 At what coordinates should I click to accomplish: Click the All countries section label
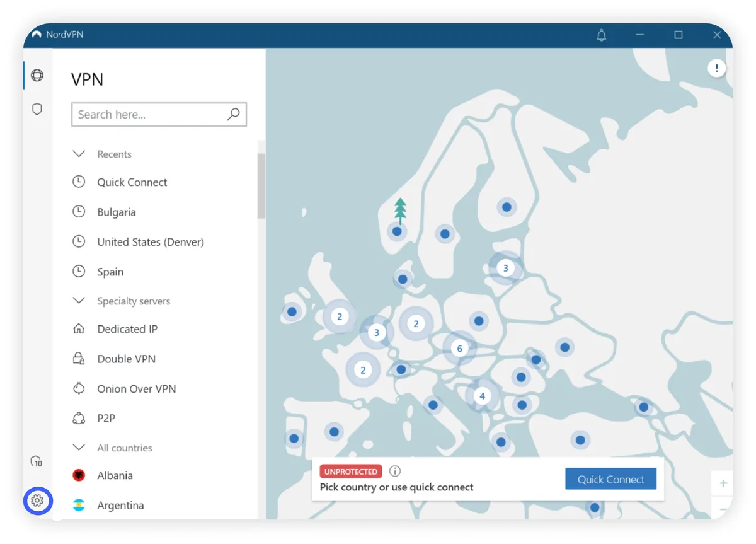pos(125,448)
